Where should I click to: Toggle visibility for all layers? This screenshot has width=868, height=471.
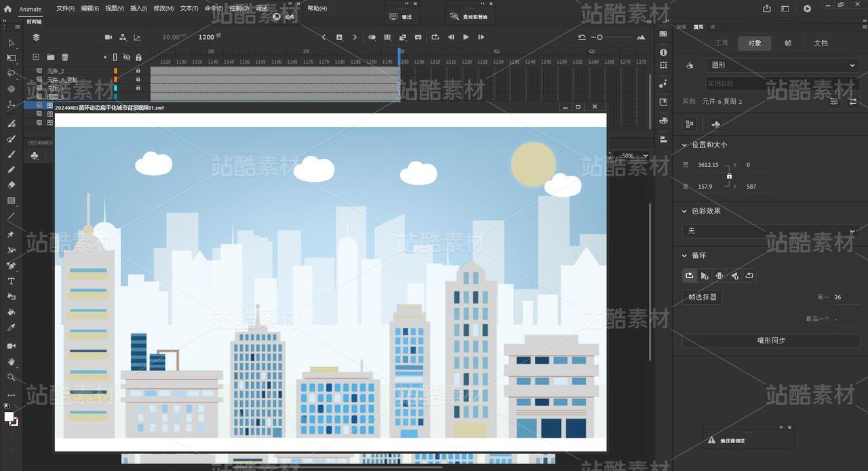(126, 58)
